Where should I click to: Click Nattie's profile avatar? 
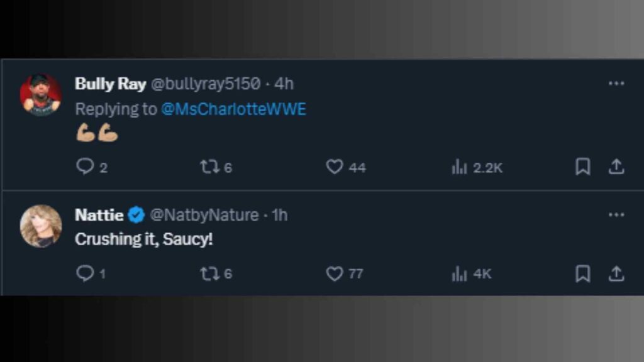[x=41, y=226]
